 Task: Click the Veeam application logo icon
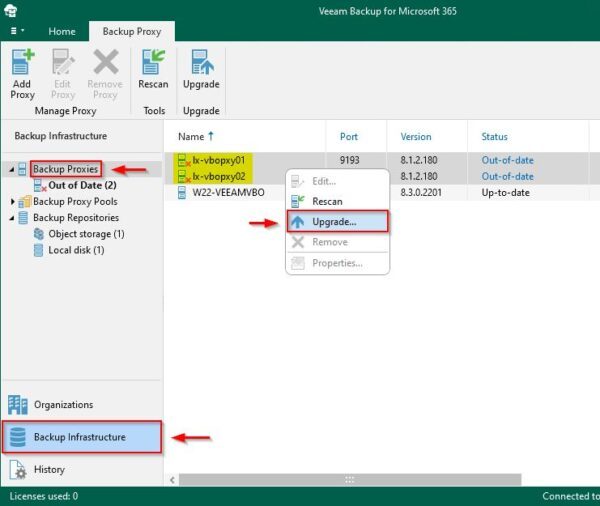pyautogui.click(x=10, y=10)
